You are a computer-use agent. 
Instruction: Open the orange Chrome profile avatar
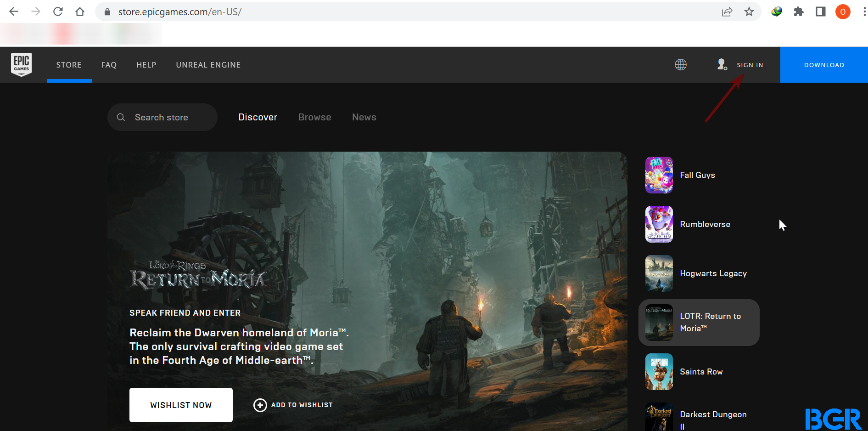coord(843,11)
